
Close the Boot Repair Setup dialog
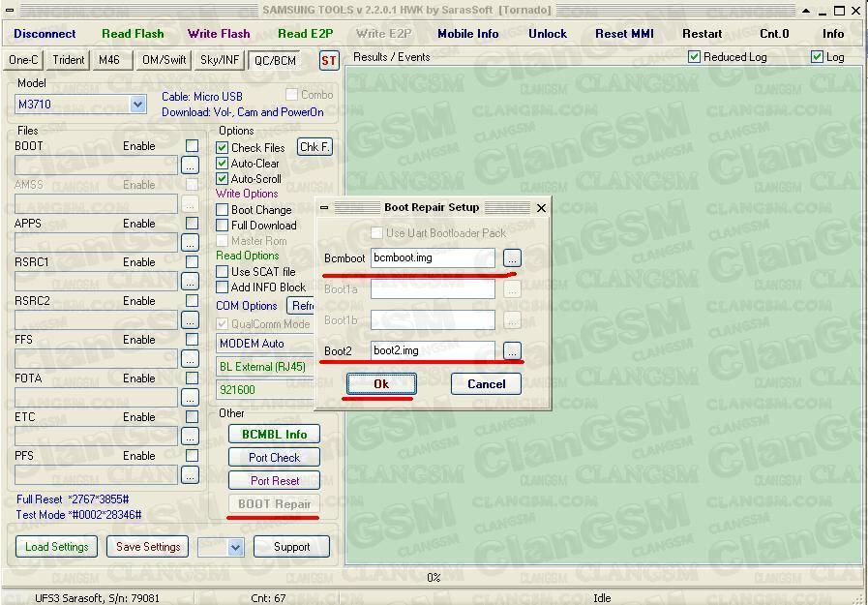pyautogui.click(x=541, y=207)
